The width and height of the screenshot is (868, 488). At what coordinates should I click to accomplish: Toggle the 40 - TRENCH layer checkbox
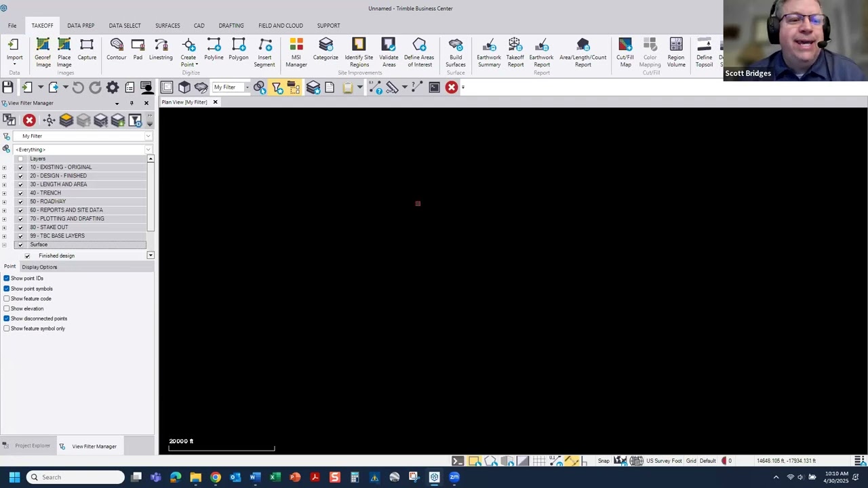click(x=20, y=193)
